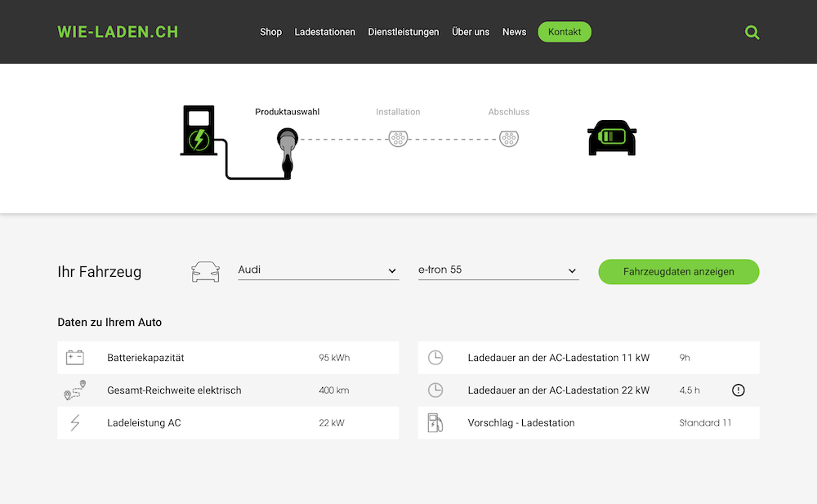Go to Ladestationen in navigation
This screenshot has height=504, width=817.
(x=324, y=32)
